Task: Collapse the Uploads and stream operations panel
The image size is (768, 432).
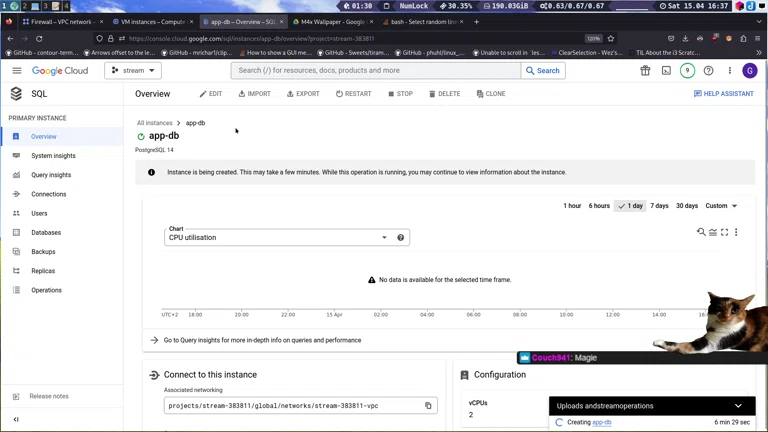Action: click(x=738, y=406)
